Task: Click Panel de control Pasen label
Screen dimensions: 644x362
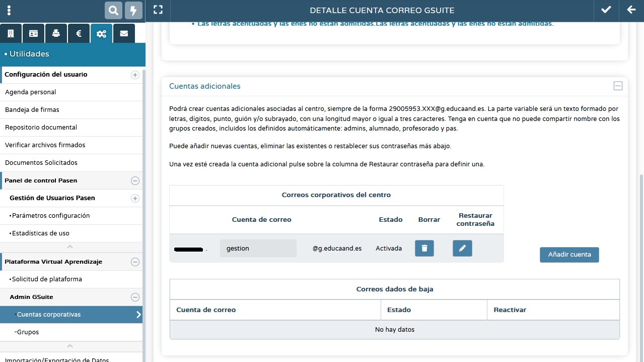Action: tap(41, 180)
